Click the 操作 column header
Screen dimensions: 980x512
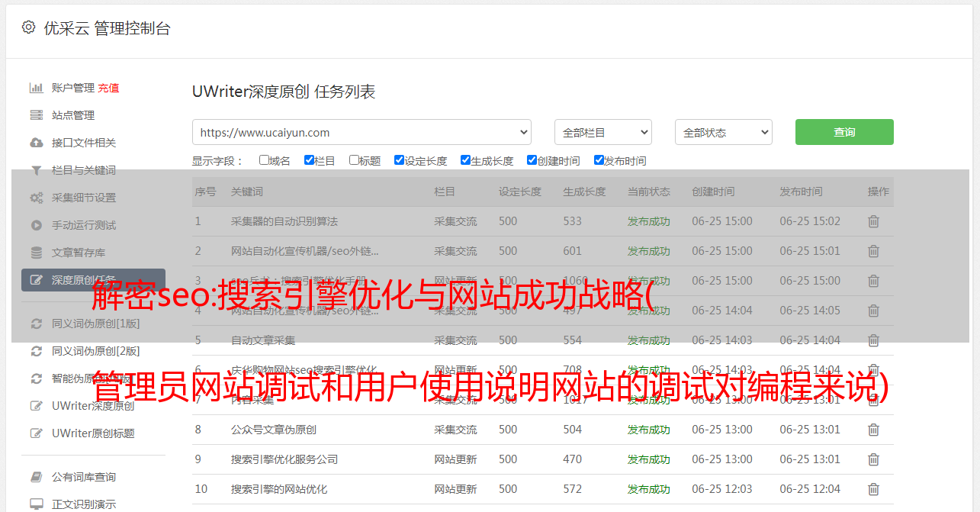(x=879, y=192)
